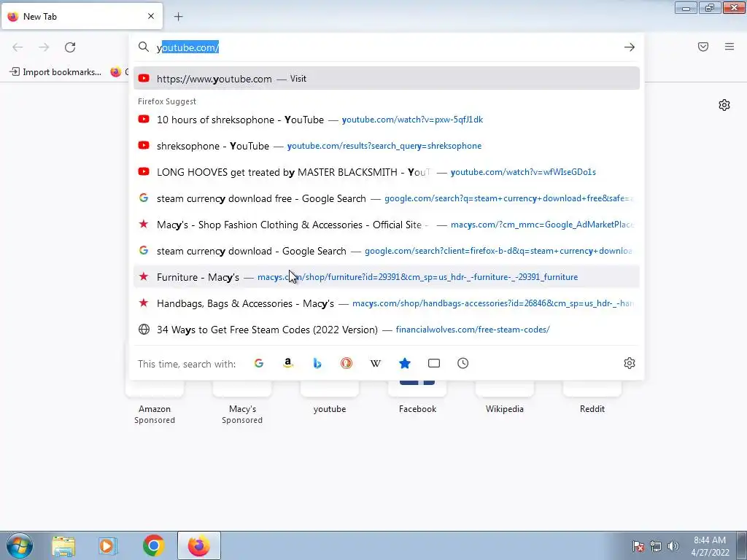The image size is (747, 560).
Task: Search with DuckDuckGo one-off icon
Action: (x=347, y=363)
